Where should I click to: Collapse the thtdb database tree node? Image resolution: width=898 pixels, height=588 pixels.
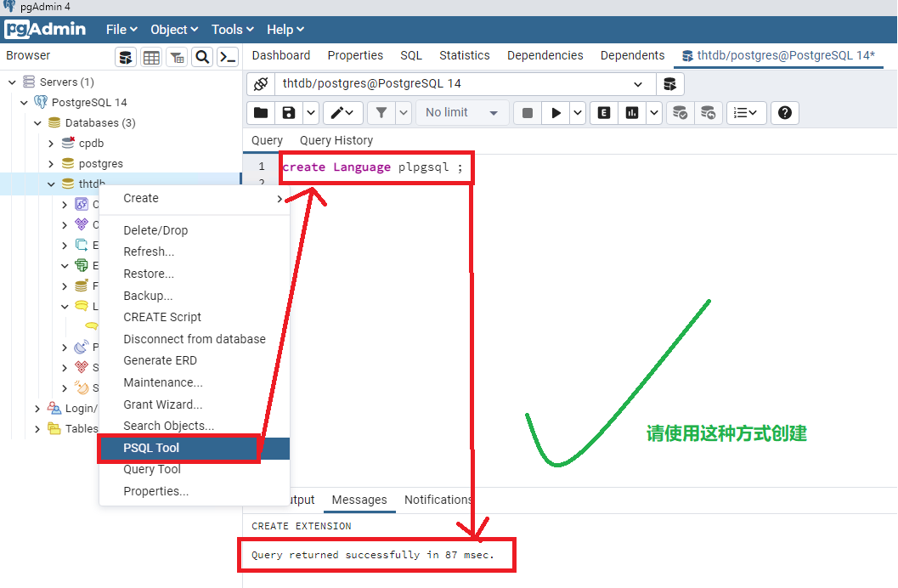[53, 183]
